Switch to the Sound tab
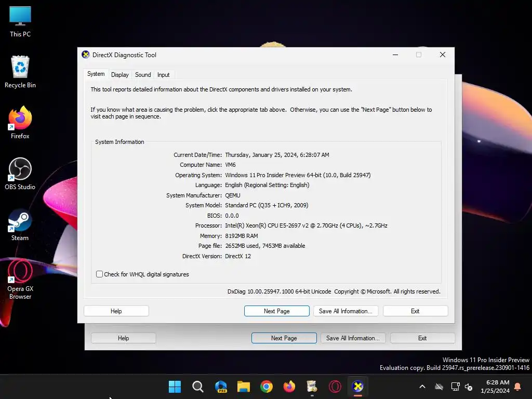The width and height of the screenshot is (532, 399). coord(143,75)
